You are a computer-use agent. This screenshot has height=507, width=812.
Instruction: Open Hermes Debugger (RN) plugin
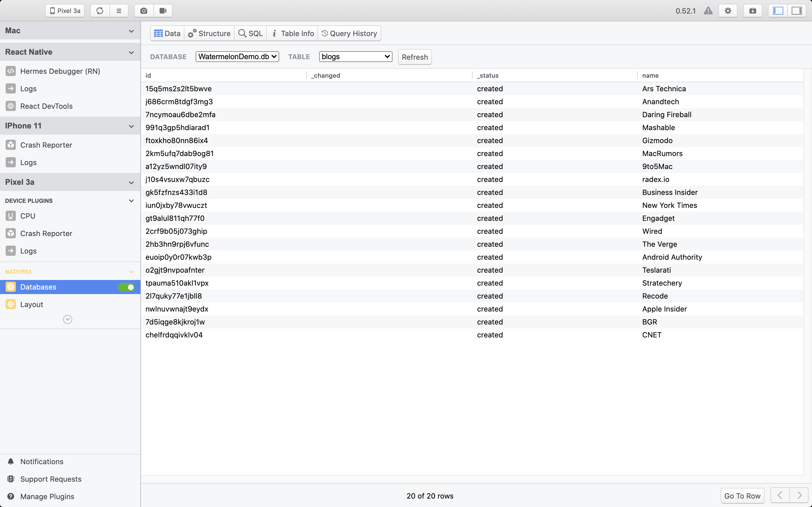(60, 71)
